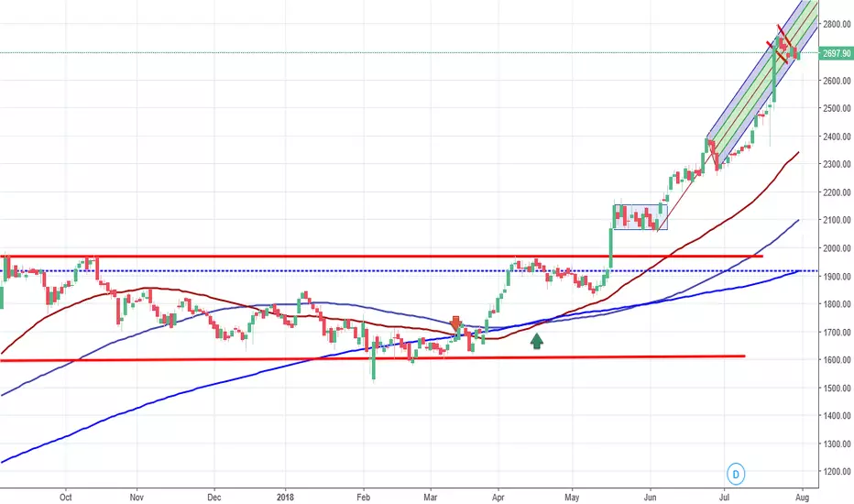Click the Apr label on time axis
Image resolution: width=854 pixels, height=504 pixels.
point(498,498)
